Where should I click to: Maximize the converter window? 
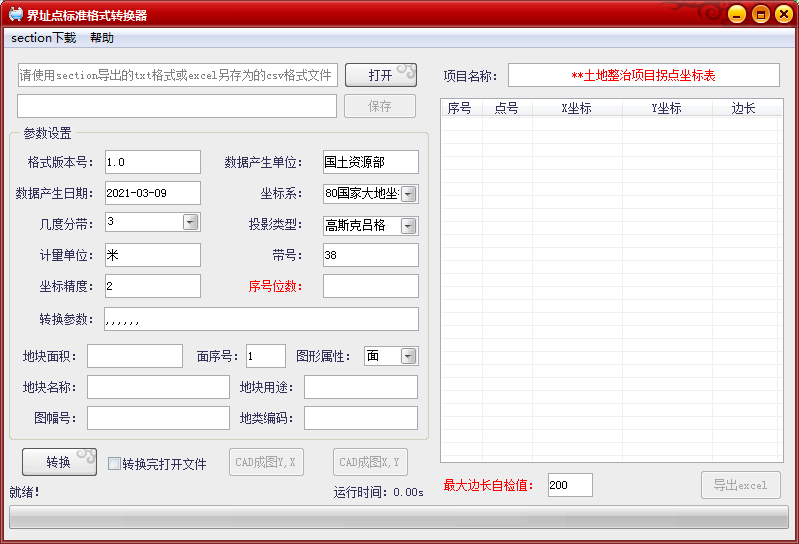[x=760, y=14]
